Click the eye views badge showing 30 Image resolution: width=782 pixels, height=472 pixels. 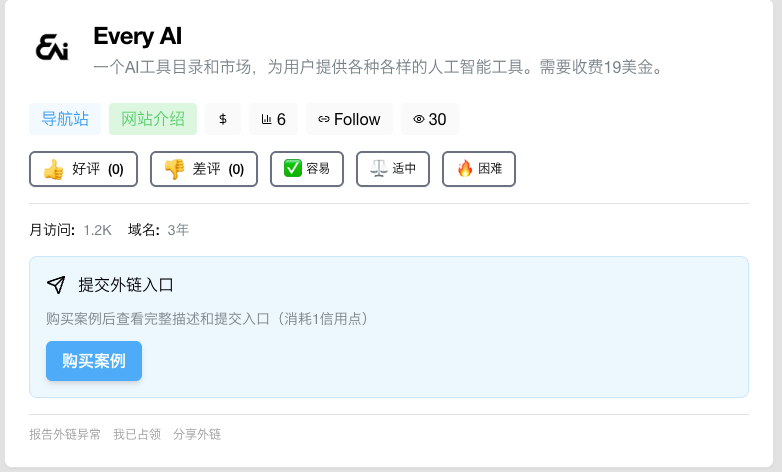tap(430, 119)
